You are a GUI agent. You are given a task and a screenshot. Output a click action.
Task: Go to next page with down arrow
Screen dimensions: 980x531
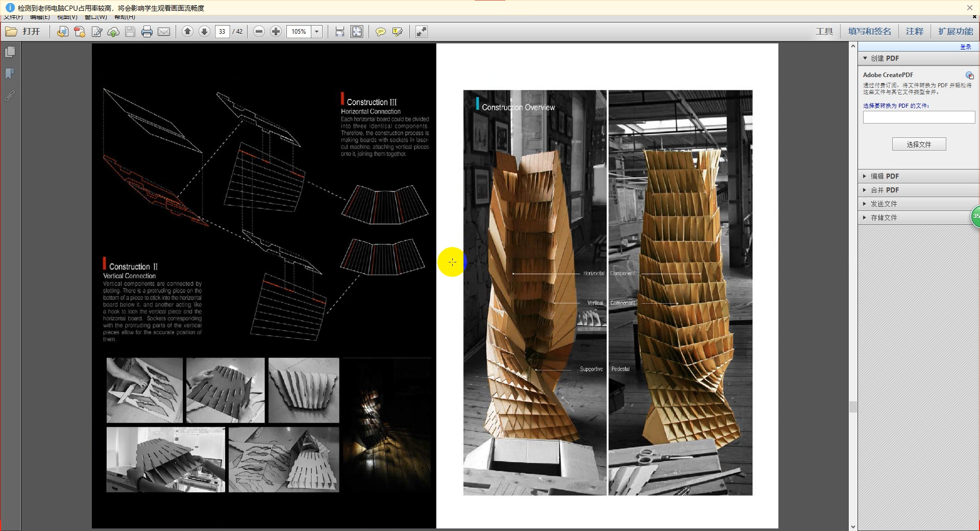pyautogui.click(x=204, y=32)
